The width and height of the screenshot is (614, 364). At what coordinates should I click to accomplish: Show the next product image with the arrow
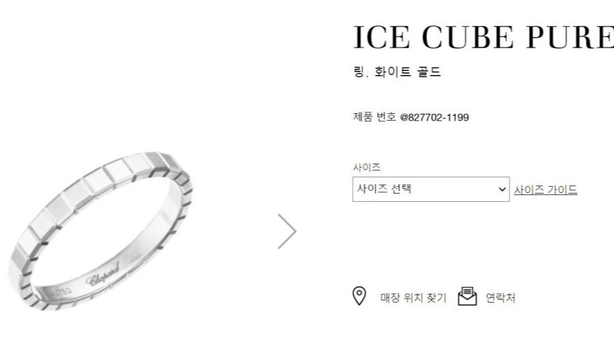(x=287, y=231)
